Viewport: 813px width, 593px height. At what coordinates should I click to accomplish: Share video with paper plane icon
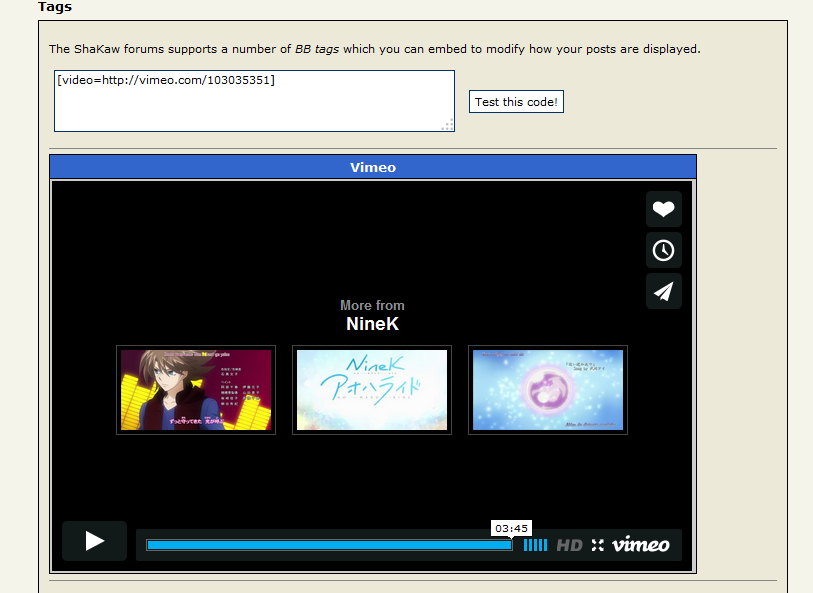[x=664, y=291]
